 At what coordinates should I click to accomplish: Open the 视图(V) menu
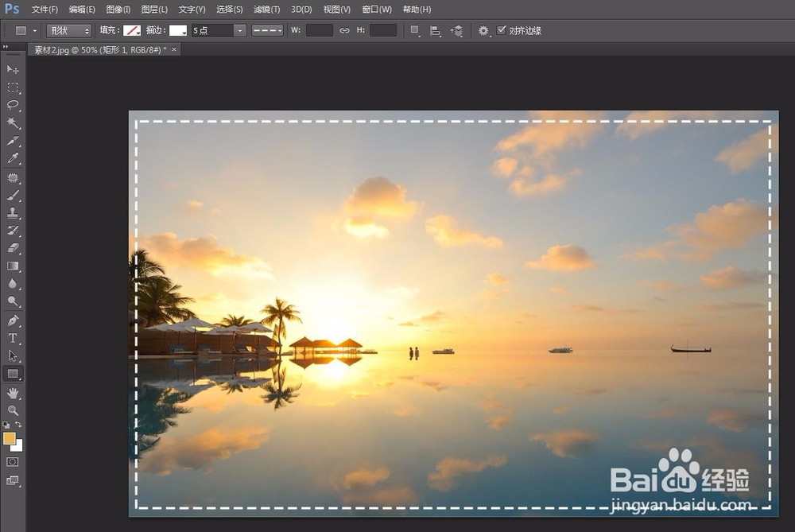(336, 10)
